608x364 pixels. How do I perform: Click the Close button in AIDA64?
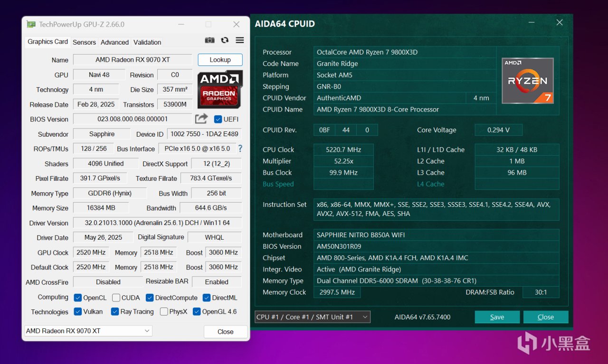coord(546,317)
